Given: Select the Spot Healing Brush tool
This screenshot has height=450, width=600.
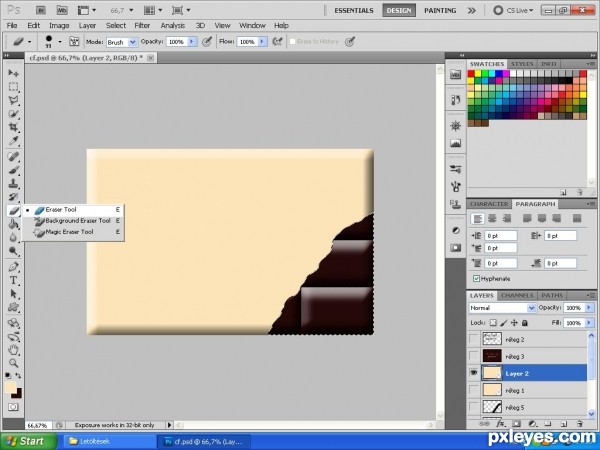Looking at the screenshot, I should [13, 157].
